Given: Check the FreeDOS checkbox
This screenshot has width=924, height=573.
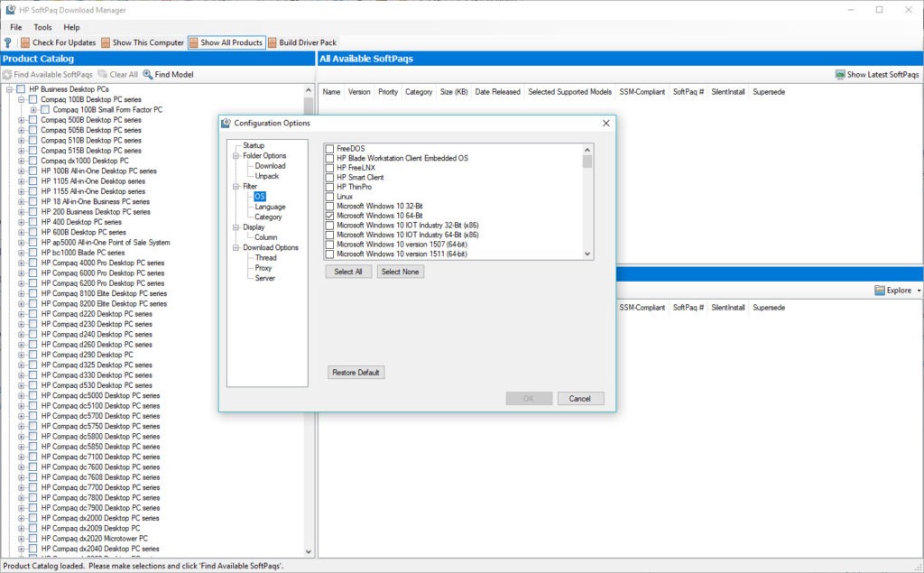Looking at the screenshot, I should (x=329, y=149).
